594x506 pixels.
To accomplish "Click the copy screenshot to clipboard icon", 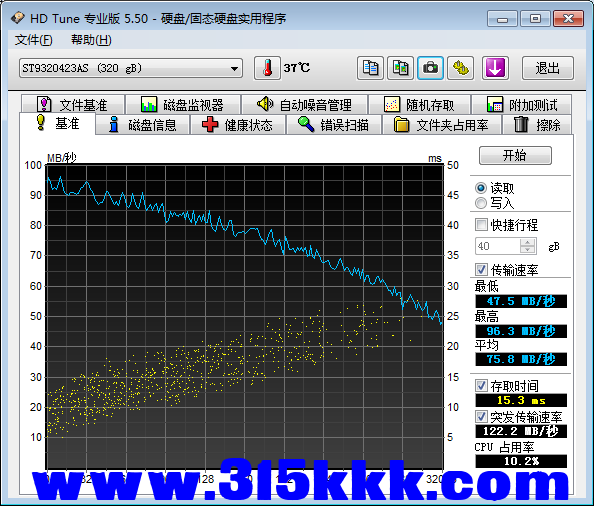I will click(x=400, y=68).
